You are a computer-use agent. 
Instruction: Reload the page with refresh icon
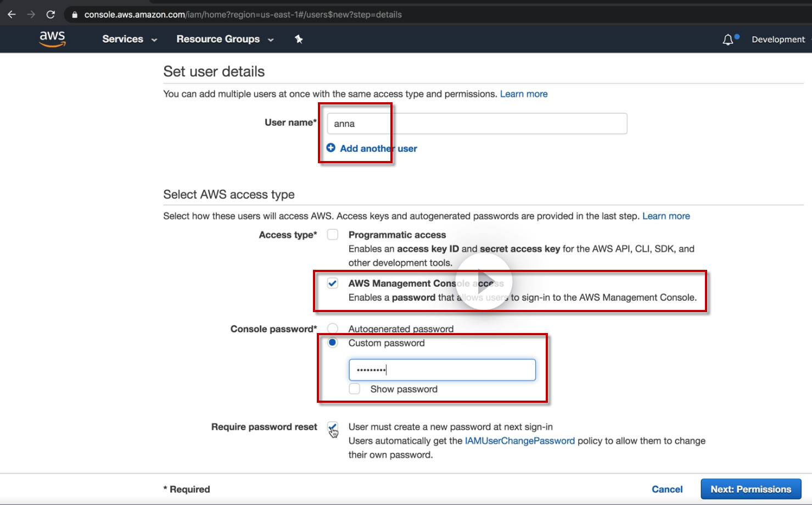tap(51, 14)
